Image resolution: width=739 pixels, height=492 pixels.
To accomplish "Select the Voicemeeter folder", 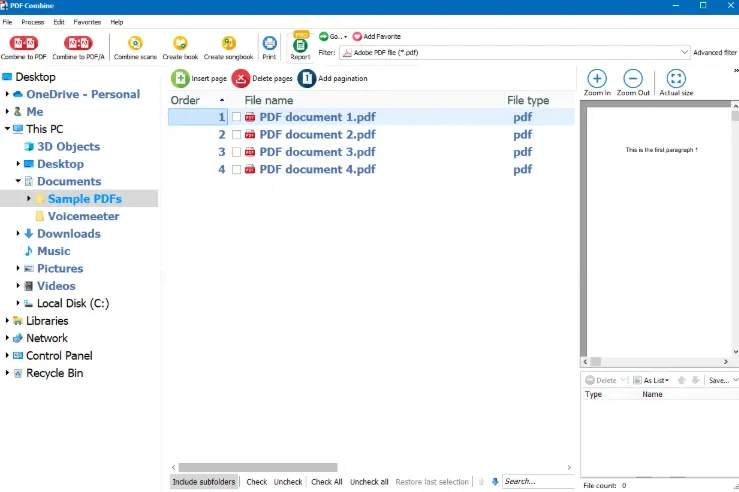I will click(83, 216).
